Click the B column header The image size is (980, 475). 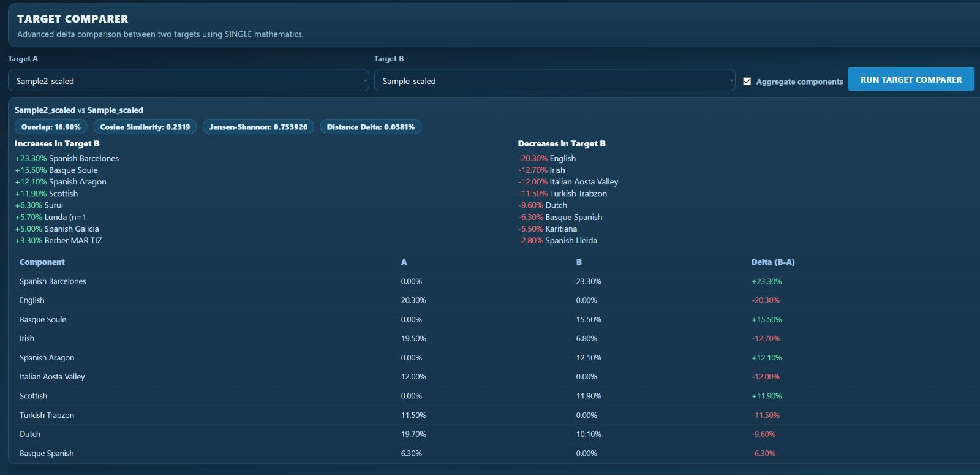[x=579, y=262]
